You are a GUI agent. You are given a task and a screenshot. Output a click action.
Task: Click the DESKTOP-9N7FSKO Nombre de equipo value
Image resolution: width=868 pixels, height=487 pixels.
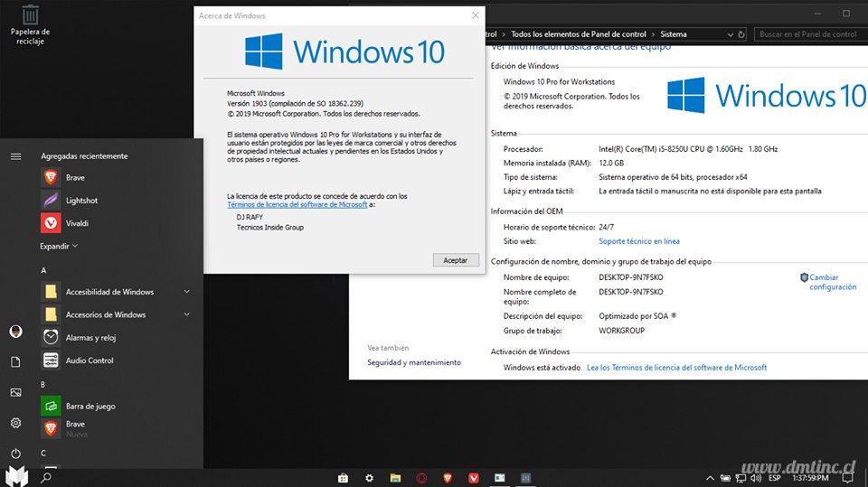tap(631, 277)
